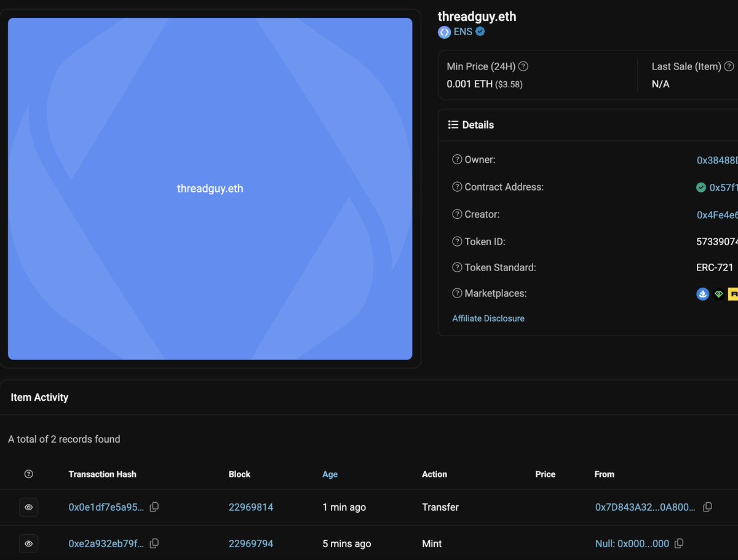Copy the Null 0x000...000 address
This screenshot has height=560, width=738.
679,543
